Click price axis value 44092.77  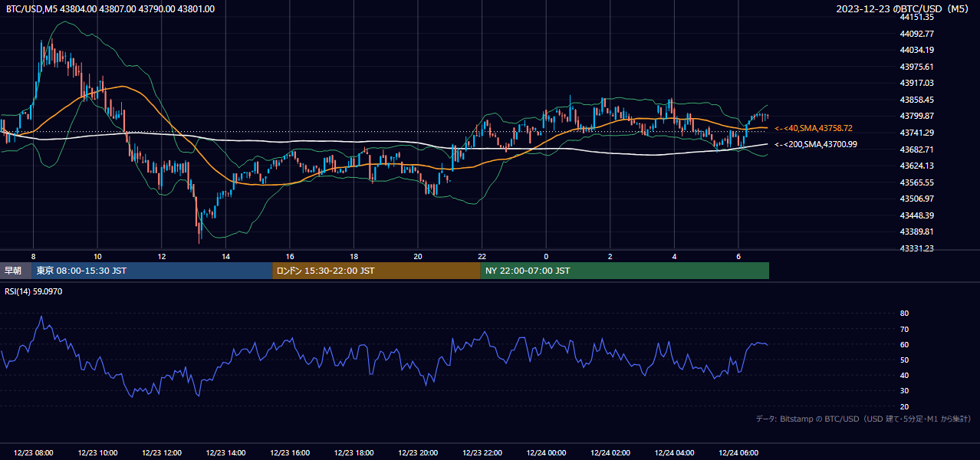916,34
